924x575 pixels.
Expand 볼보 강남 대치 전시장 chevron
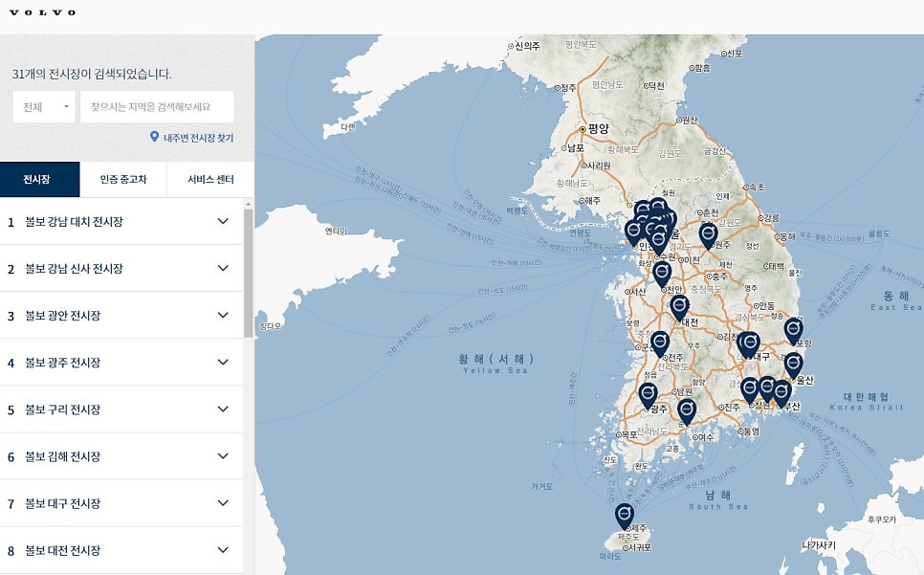[223, 222]
